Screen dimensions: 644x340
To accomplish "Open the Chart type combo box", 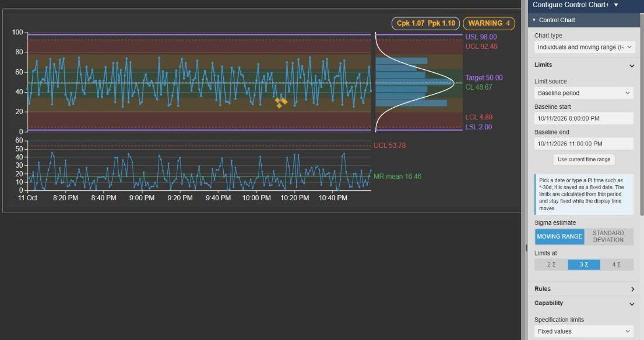I will pos(585,47).
